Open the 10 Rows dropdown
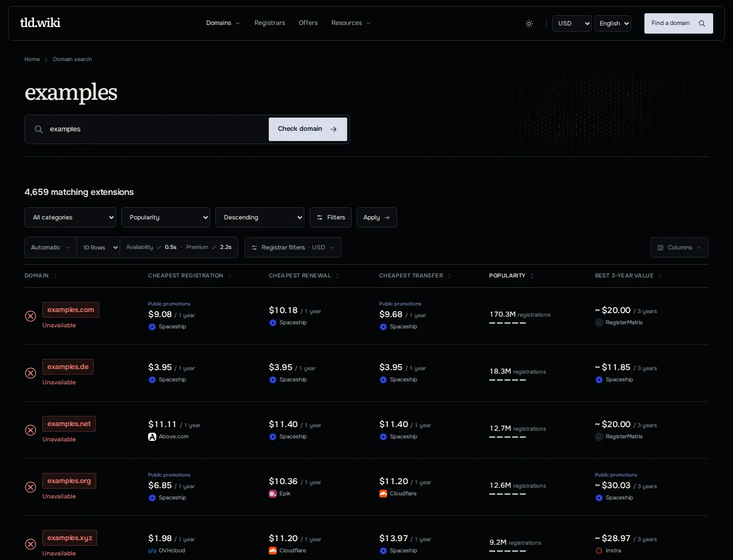 tap(98, 247)
